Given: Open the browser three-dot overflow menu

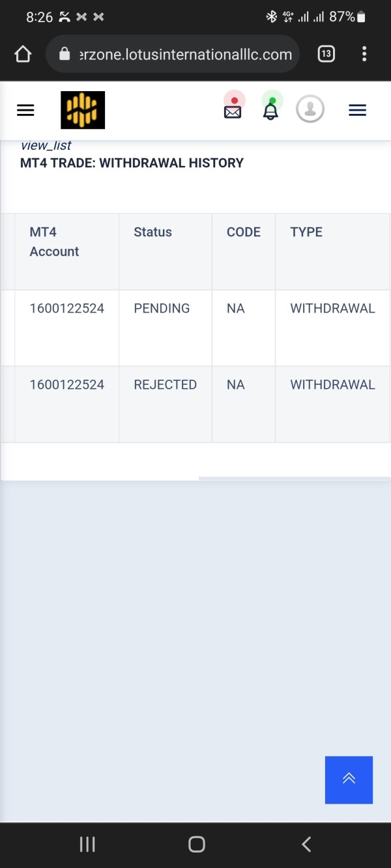Looking at the screenshot, I should [x=364, y=54].
